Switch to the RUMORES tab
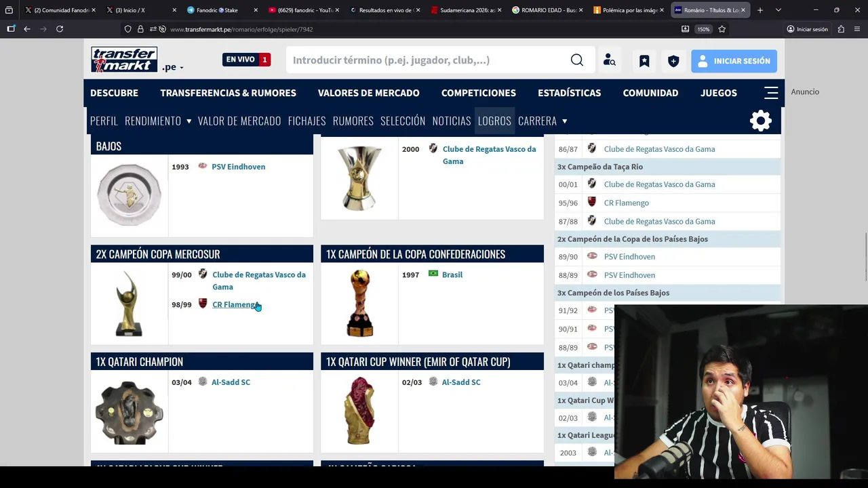 tap(353, 121)
